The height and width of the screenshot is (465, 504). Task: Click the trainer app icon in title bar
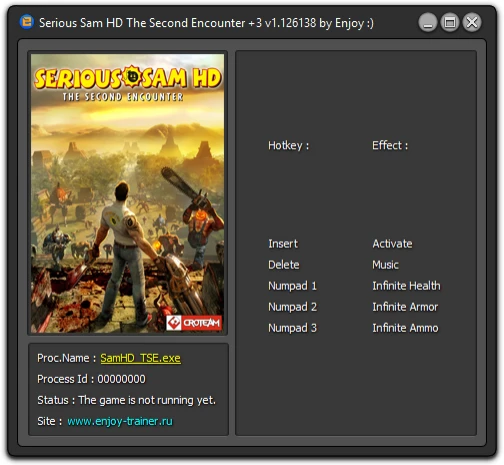pyautogui.click(x=26, y=22)
